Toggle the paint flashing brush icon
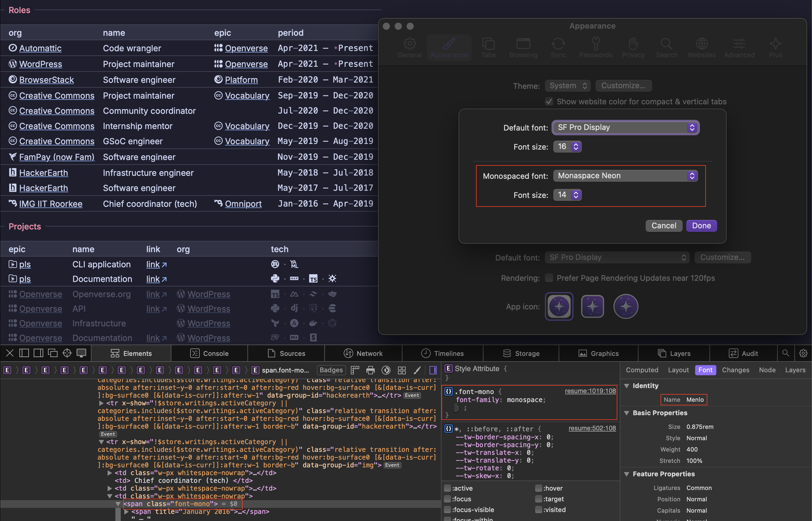Viewport: 812px width, 521px height. click(417, 370)
